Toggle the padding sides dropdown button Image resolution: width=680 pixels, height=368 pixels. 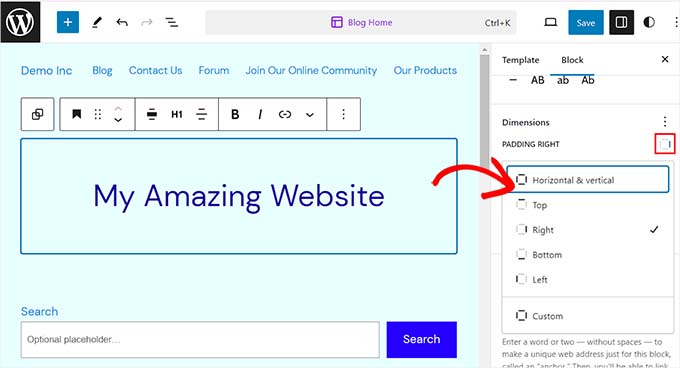[665, 143]
